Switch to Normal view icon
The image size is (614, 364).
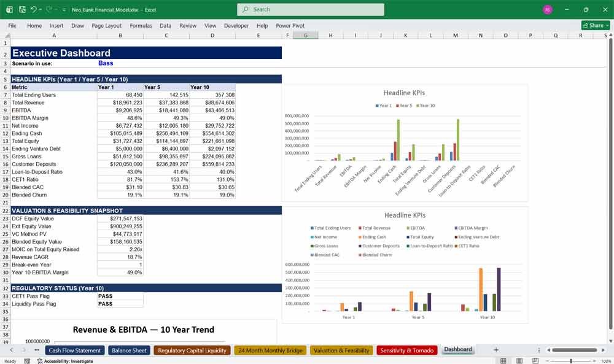[503, 361]
